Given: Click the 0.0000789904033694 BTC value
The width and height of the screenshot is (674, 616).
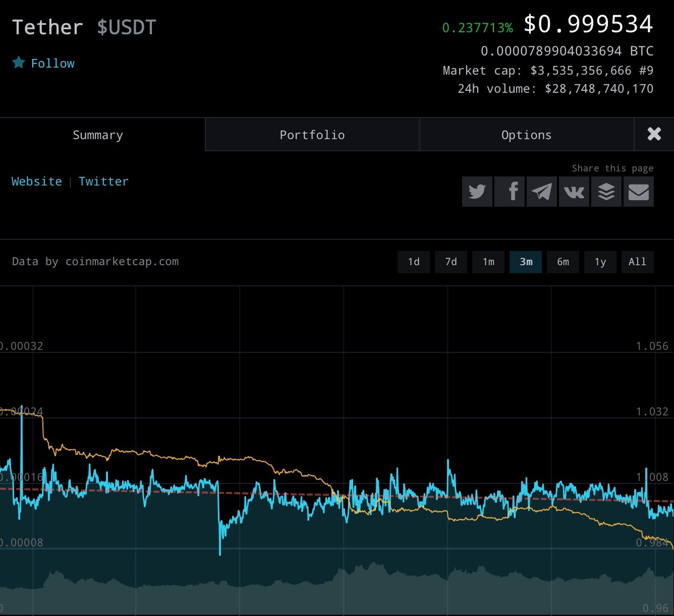Looking at the screenshot, I should [x=567, y=51].
